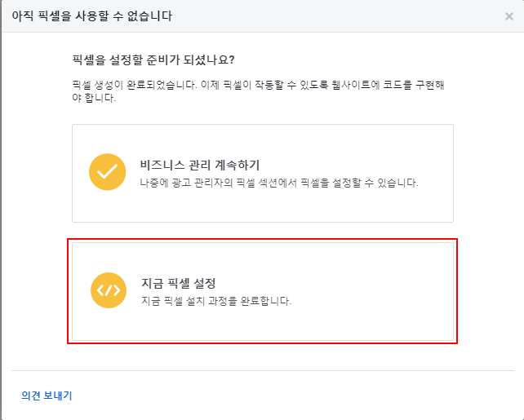The width and height of the screenshot is (524, 420).
Task: Choose the 지금 픽셀 설정 title
Action: tap(179, 283)
